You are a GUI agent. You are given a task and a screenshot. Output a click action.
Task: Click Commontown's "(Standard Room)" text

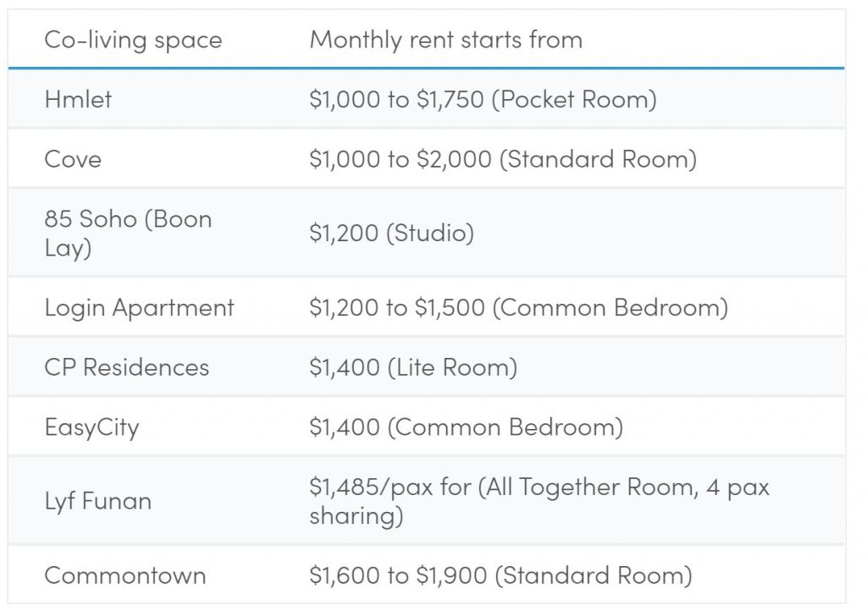[593, 576]
